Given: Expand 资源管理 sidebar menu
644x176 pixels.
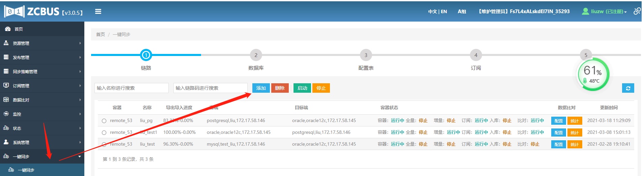Looking at the screenshot, I should click(x=42, y=43).
